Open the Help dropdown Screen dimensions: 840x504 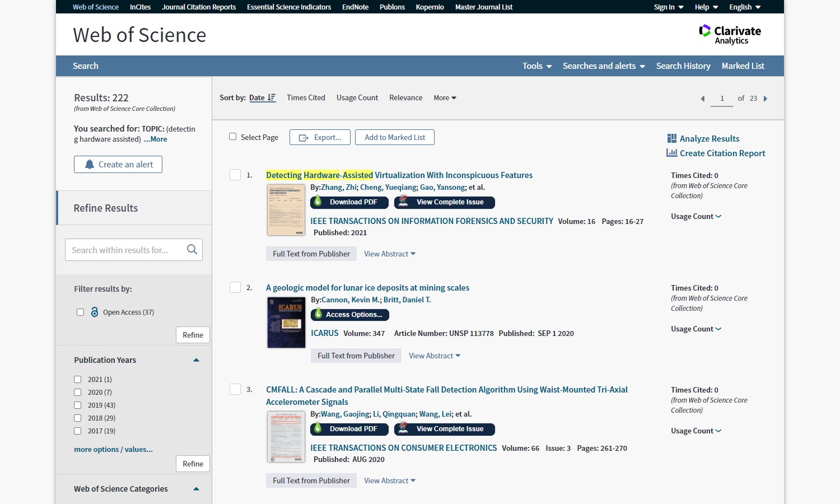(x=706, y=7)
